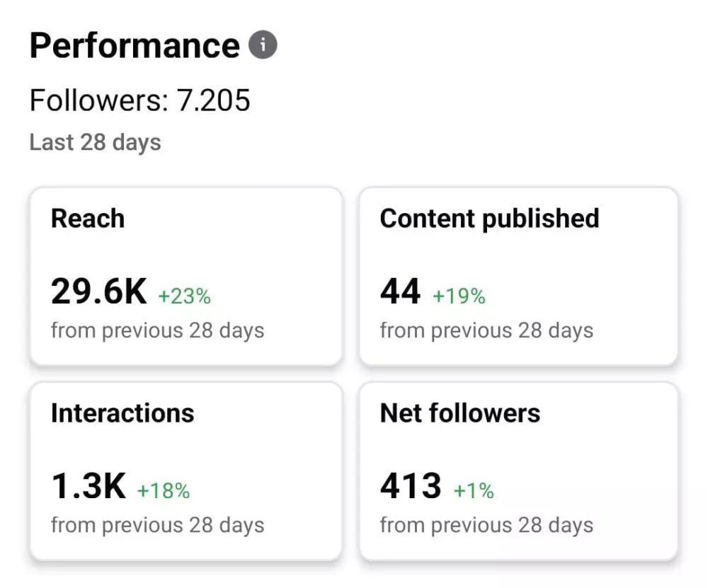The width and height of the screenshot is (708, 588).
Task: Click the Performance heading text
Action: [135, 46]
